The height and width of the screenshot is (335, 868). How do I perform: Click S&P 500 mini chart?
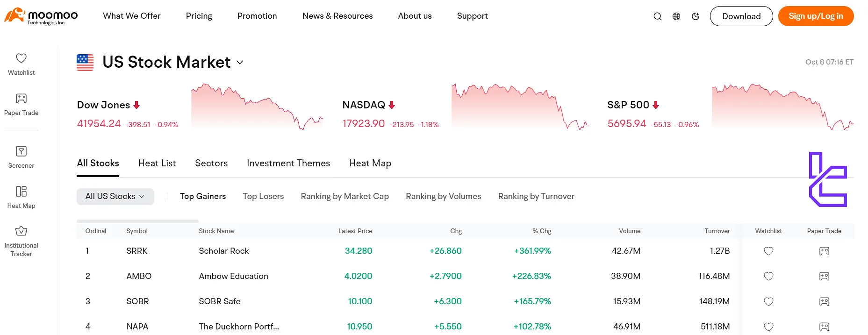[783, 107]
